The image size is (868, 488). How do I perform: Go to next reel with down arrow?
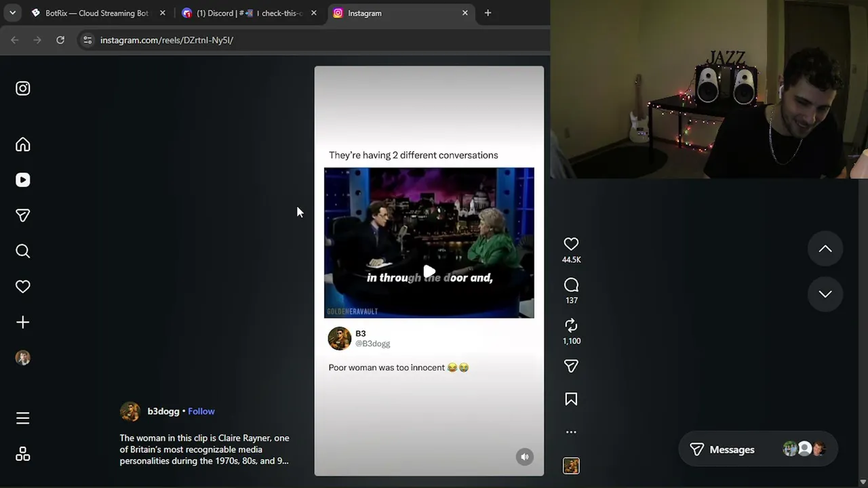[825, 293]
